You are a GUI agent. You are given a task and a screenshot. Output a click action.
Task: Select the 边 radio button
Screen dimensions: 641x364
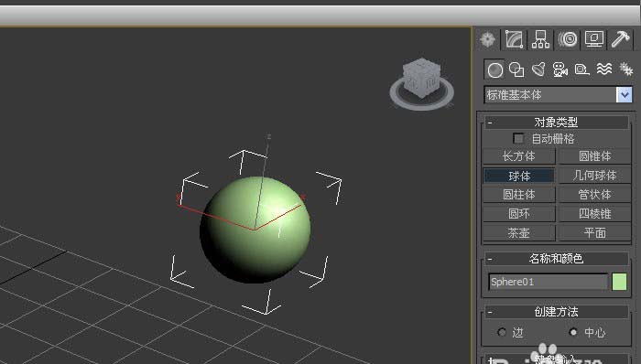tap(502, 332)
